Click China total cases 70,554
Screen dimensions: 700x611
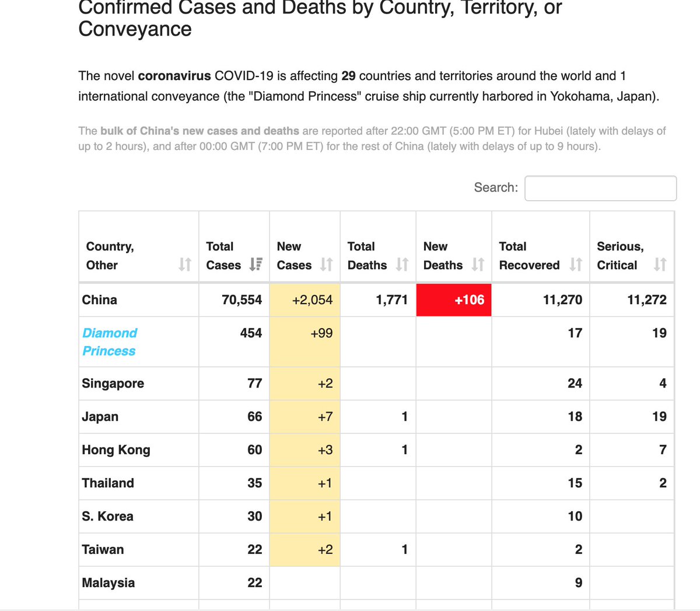coord(242,300)
